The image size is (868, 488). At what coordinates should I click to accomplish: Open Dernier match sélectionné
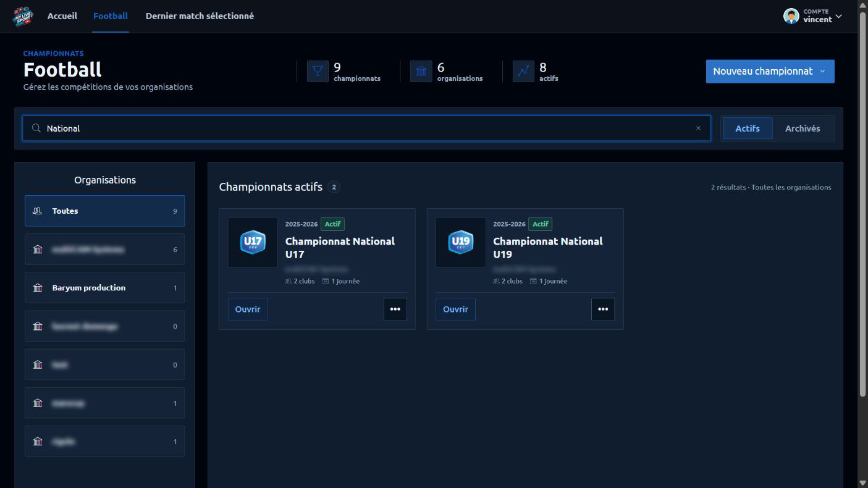point(200,16)
